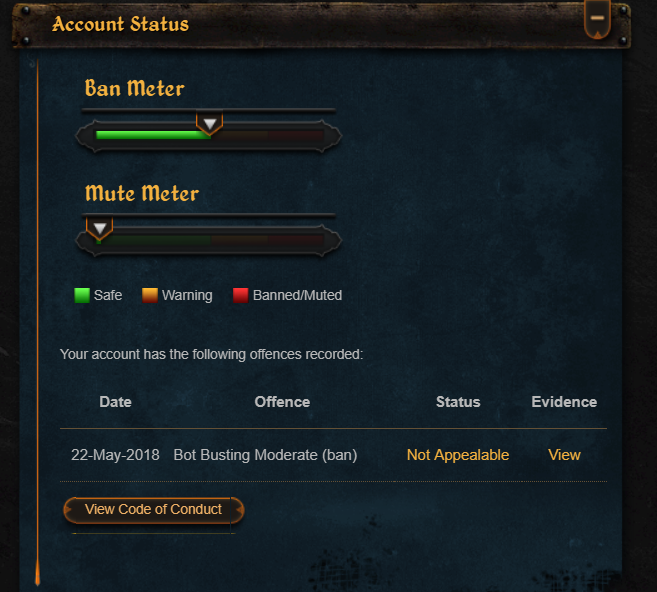
Task: Click the Ban Meter arrow marker
Action: (210, 123)
